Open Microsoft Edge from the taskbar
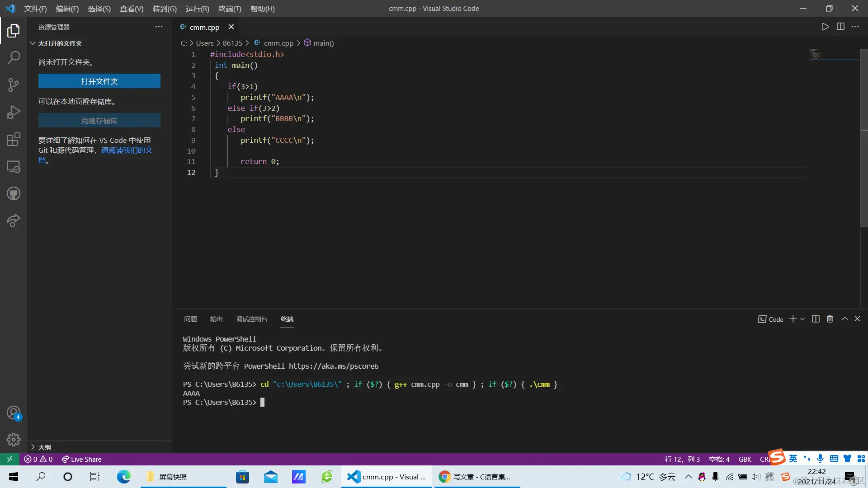This screenshot has height=488, width=868. click(x=123, y=477)
